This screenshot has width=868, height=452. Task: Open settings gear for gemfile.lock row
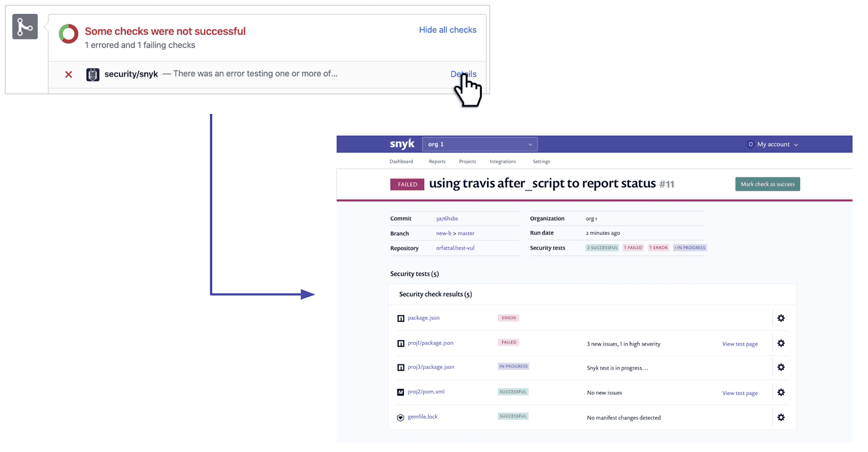point(781,417)
